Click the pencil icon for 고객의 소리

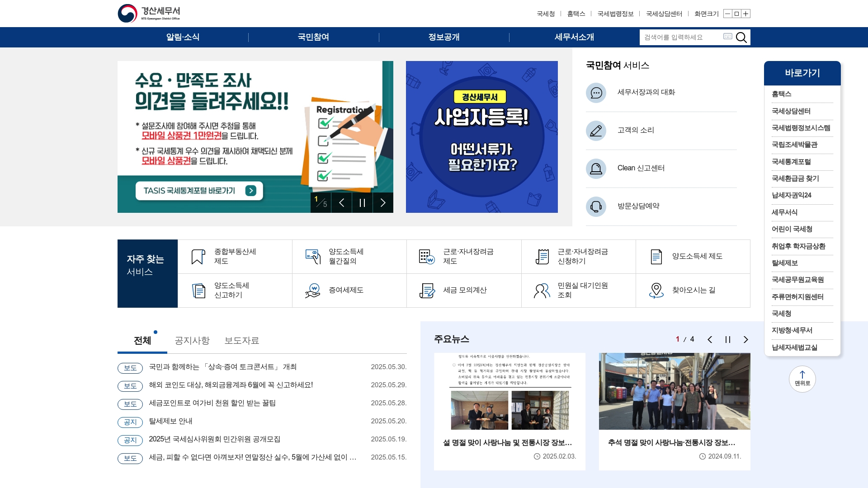596,131
